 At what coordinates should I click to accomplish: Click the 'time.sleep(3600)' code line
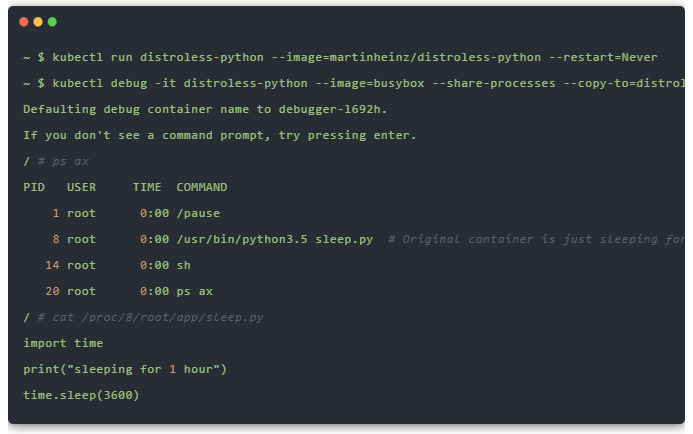tap(81, 395)
